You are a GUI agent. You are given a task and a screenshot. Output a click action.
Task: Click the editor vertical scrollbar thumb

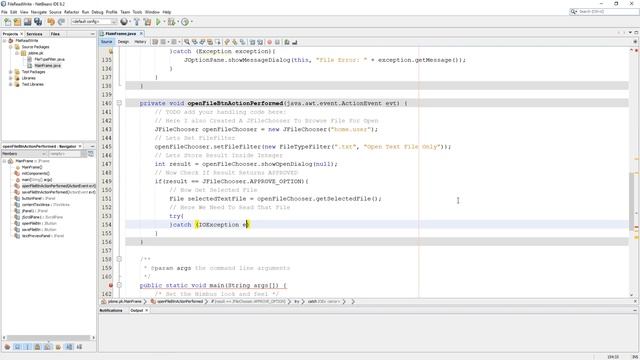point(631,201)
